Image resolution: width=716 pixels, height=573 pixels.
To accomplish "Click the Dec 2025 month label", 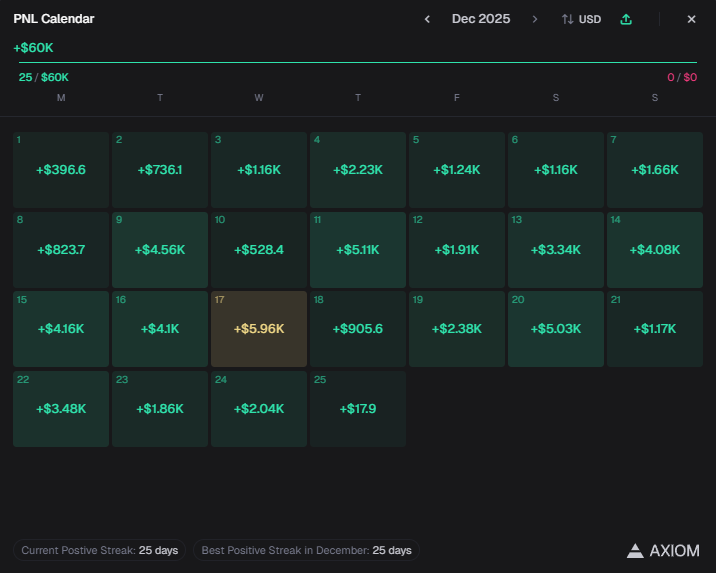I will 481,19.
